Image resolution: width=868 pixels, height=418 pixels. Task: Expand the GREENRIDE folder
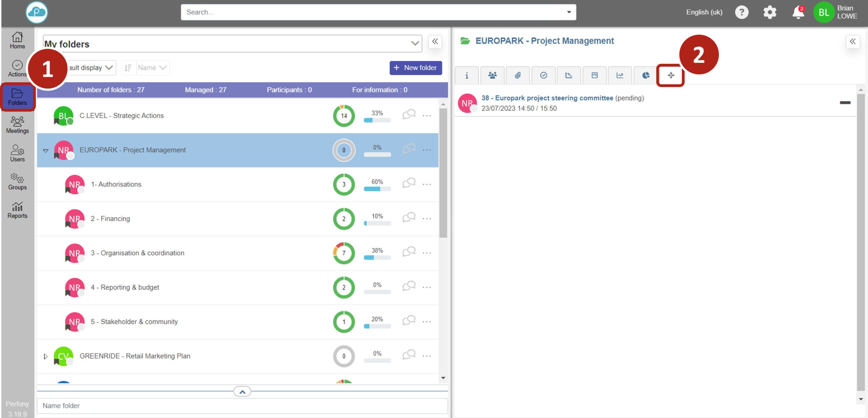46,356
